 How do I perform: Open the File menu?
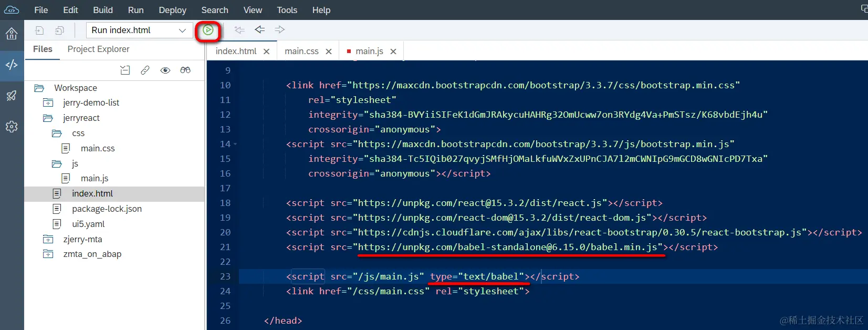click(41, 10)
